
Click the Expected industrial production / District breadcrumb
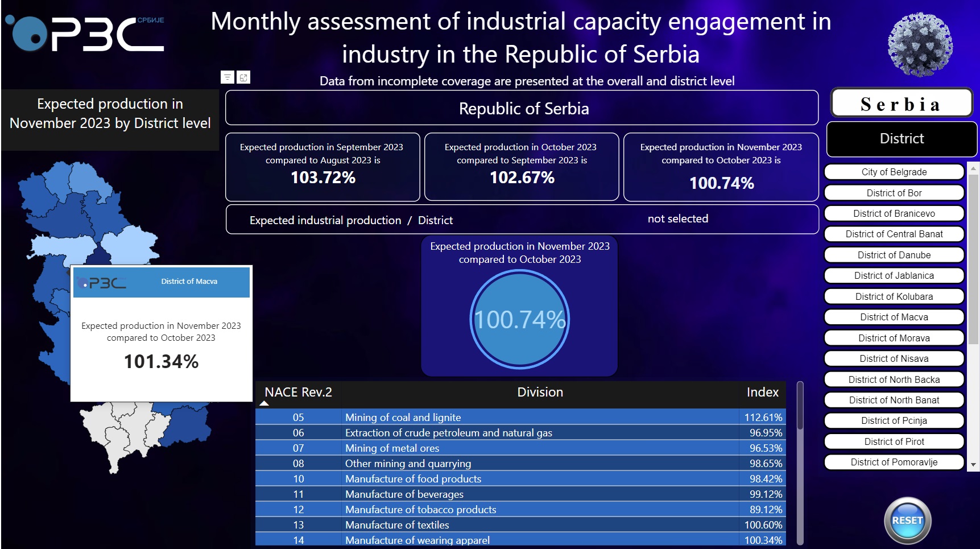click(x=351, y=220)
